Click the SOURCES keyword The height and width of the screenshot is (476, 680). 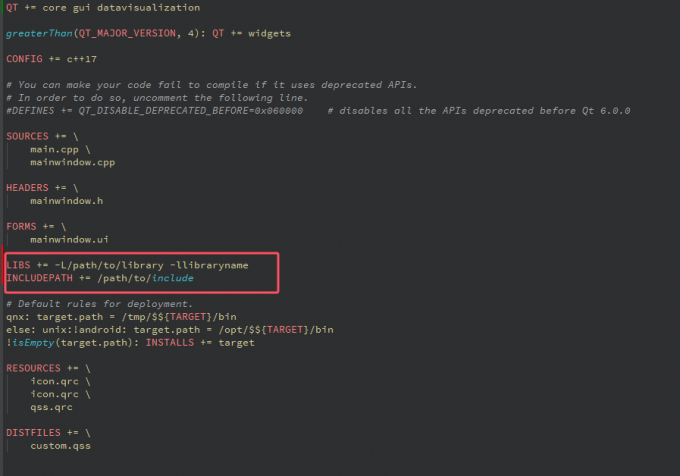(28, 135)
